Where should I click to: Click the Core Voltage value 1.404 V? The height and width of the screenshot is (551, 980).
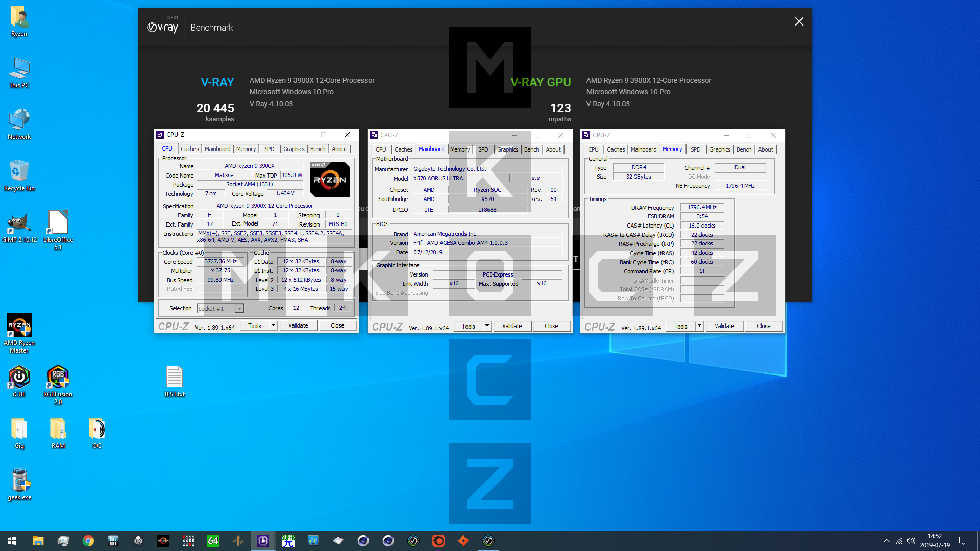[x=285, y=193]
